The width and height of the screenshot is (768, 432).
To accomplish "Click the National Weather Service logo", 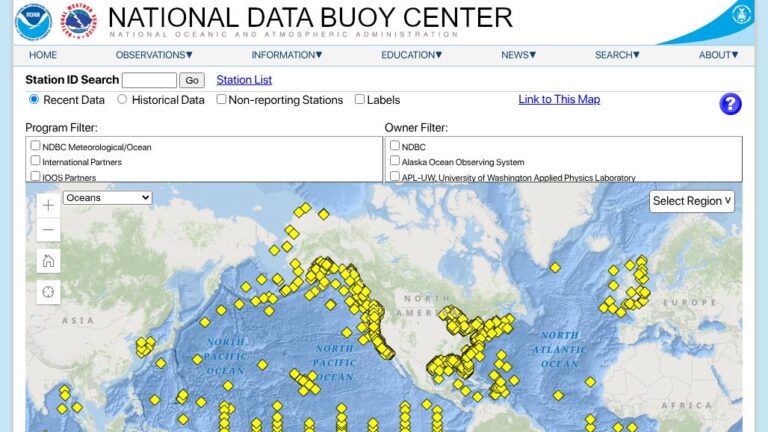I will tap(80, 21).
